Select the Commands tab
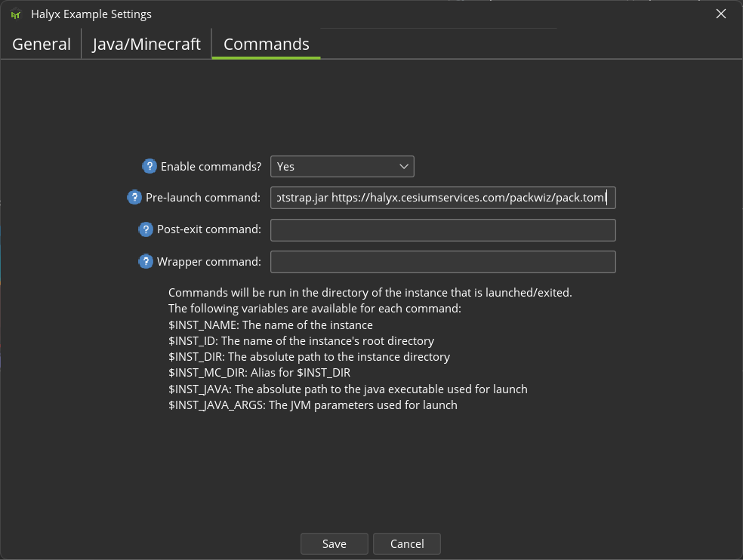The width and height of the screenshot is (743, 560). (267, 44)
